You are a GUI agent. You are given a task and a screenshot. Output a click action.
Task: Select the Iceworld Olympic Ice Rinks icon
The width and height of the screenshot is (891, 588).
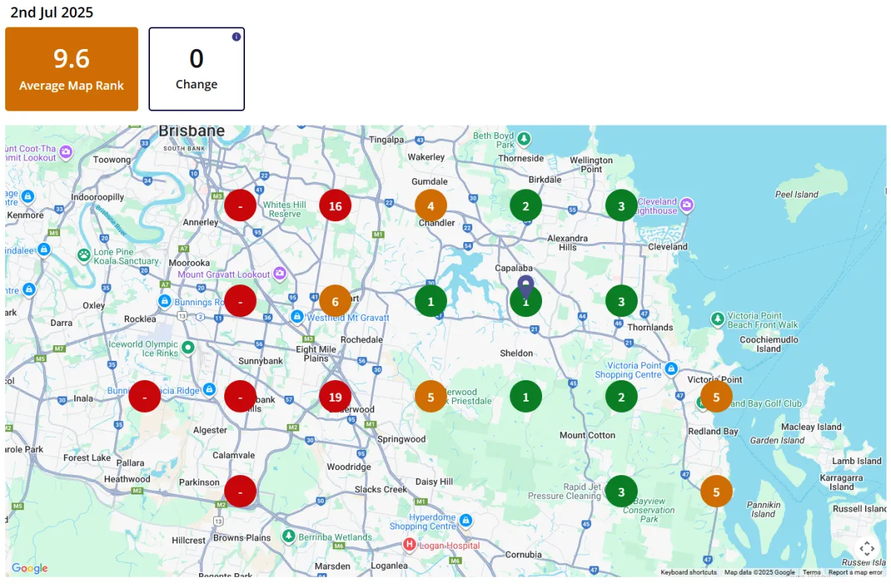(189, 347)
